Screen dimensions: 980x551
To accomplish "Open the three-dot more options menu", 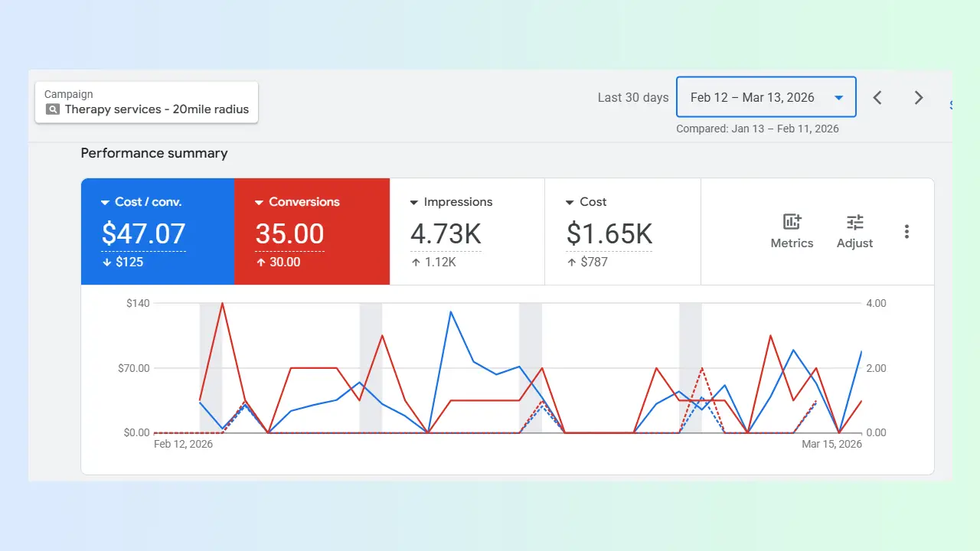I will point(906,232).
